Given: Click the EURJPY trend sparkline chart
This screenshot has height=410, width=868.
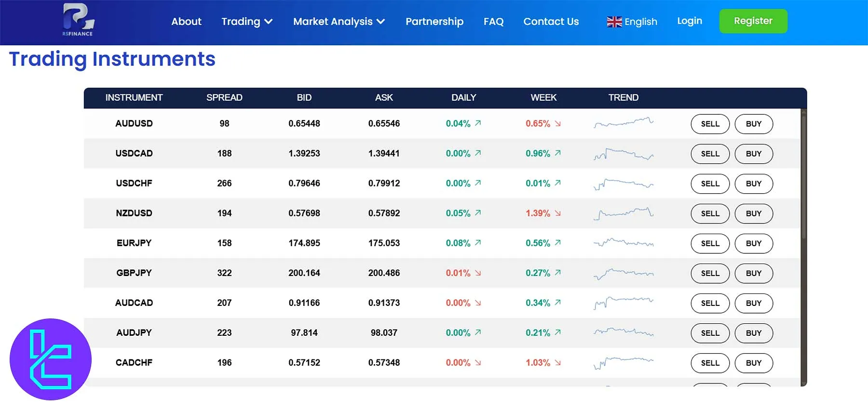Looking at the screenshot, I should click(623, 243).
